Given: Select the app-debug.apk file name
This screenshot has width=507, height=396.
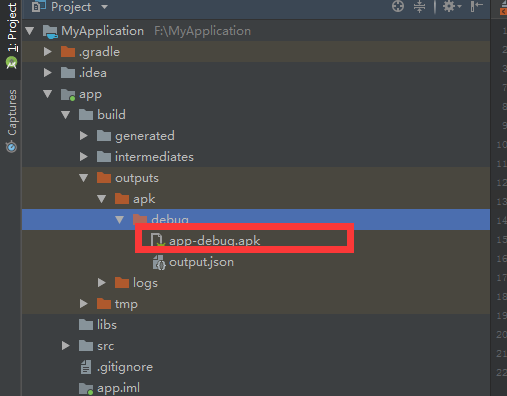Looking at the screenshot, I should tap(215, 241).
